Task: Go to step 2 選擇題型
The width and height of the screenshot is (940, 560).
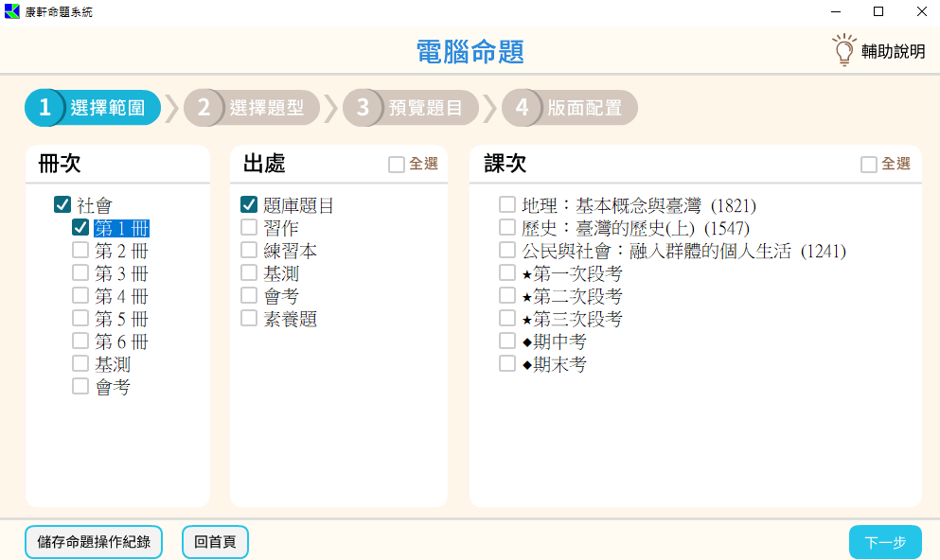Action: (252, 108)
